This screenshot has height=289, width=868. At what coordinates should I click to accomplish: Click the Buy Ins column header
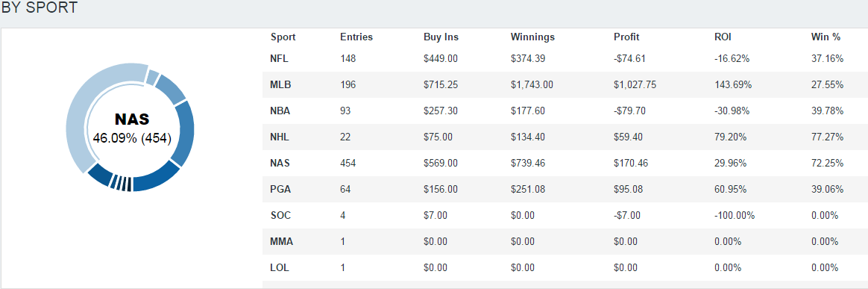pyautogui.click(x=441, y=37)
